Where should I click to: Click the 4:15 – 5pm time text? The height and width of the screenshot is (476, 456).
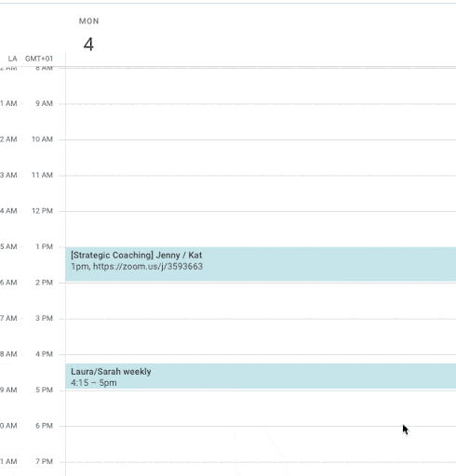[x=94, y=383]
